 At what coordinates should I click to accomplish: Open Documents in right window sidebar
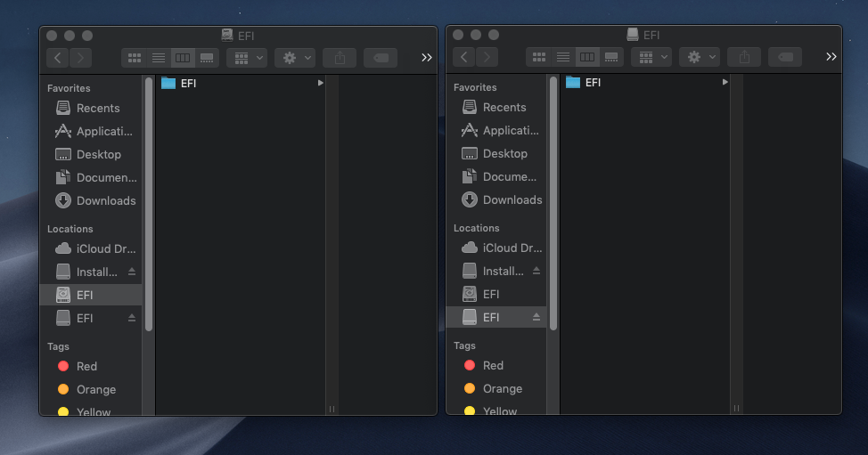(x=496, y=177)
